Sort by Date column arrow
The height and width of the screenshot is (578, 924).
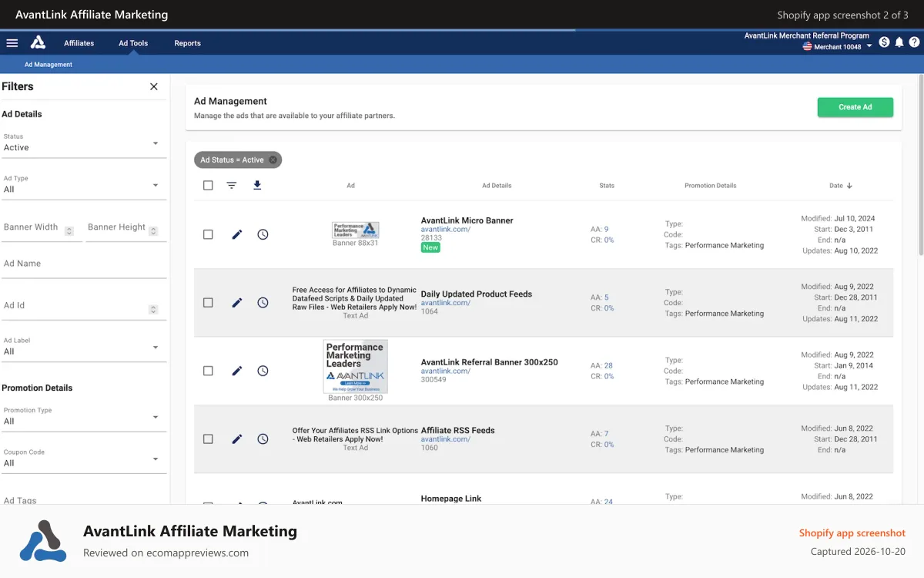click(850, 186)
